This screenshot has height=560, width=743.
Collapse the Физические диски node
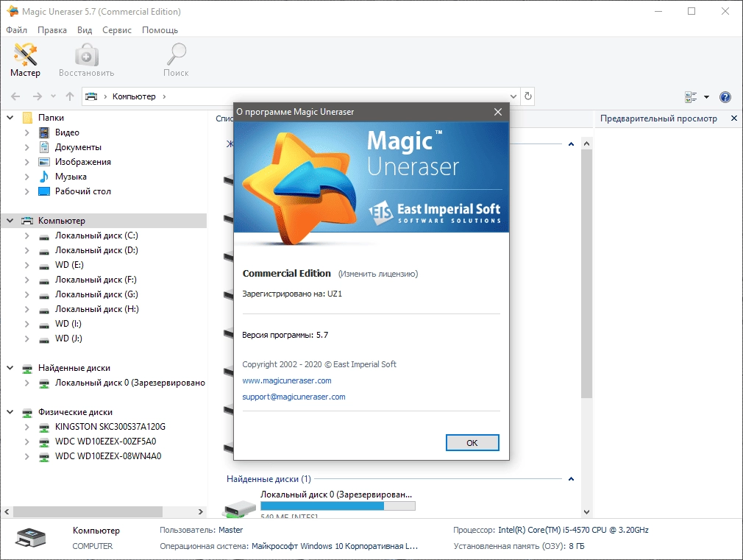pos(10,412)
